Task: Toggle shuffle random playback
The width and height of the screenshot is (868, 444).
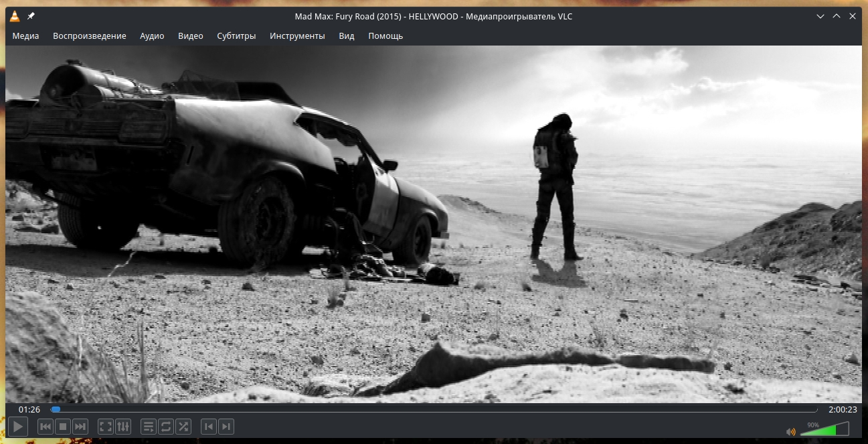Action: click(x=183, y=427)
